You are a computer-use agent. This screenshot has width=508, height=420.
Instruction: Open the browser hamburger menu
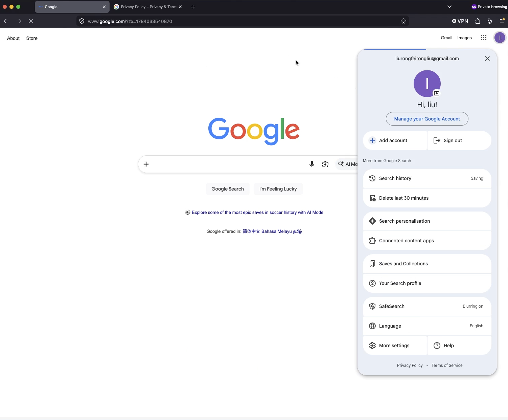502,21
